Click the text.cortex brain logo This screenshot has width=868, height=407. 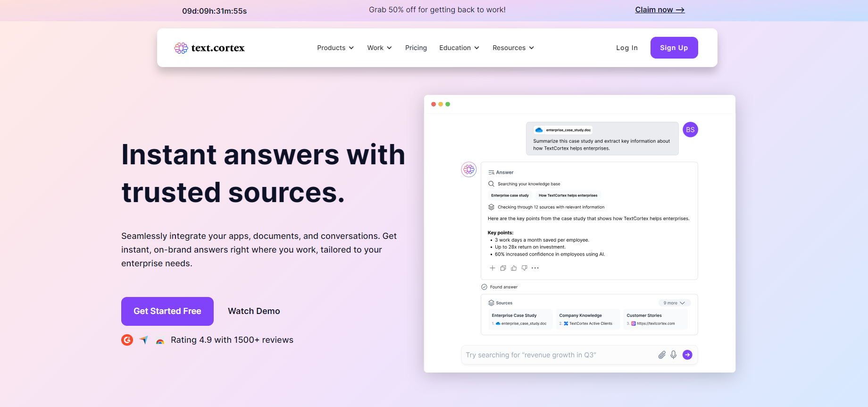[181, 48]
